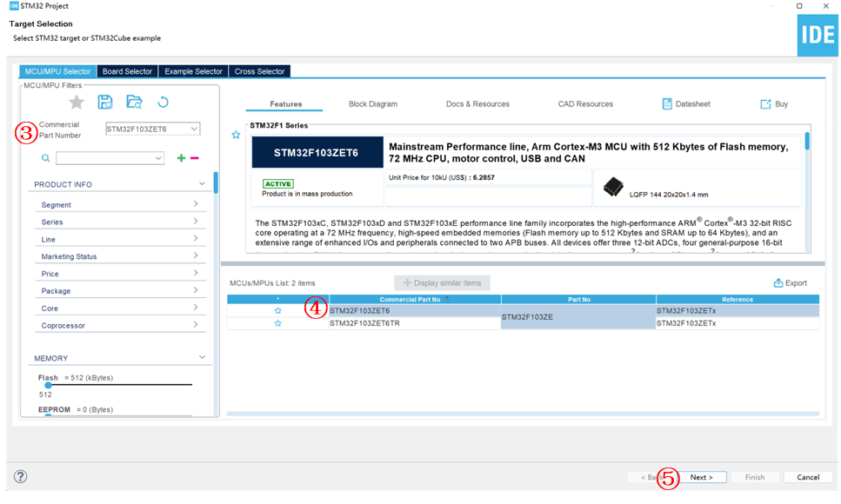Click the favorites star icon in MCU filters
This screenshot has height=504, width=841.
(77, 103)
